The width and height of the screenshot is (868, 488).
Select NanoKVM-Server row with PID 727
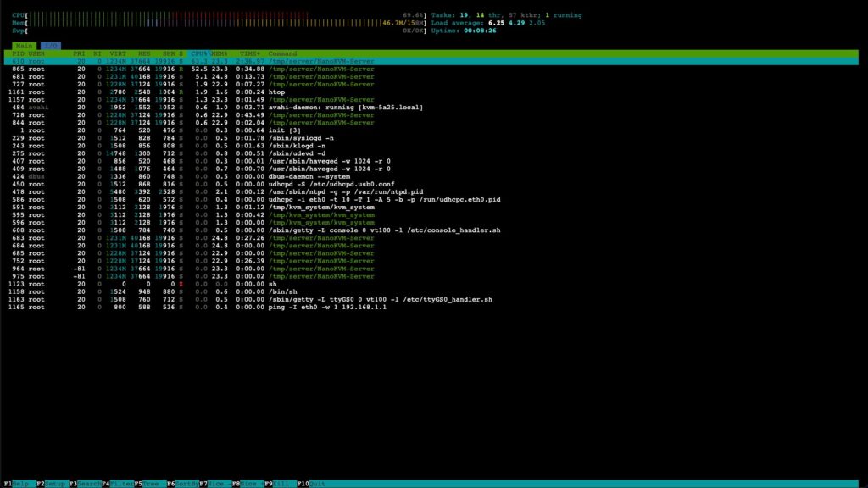coord(431,85)
